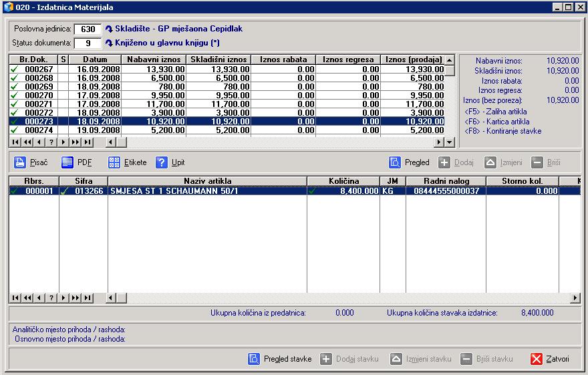This screenshot has height=375, width=588.
Task: Click F8 Kontiranje stavke shortcut link
Action: point(502,131)
